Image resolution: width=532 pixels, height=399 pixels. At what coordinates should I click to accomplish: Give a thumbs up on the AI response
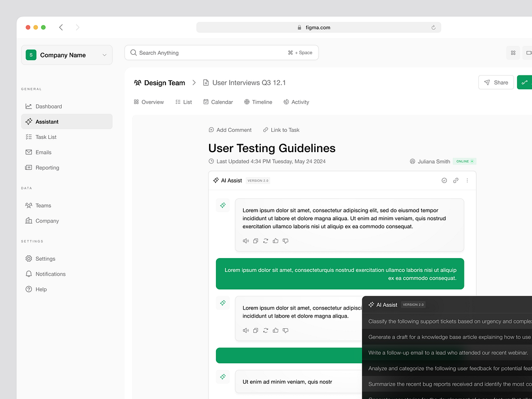coord(276,240)
